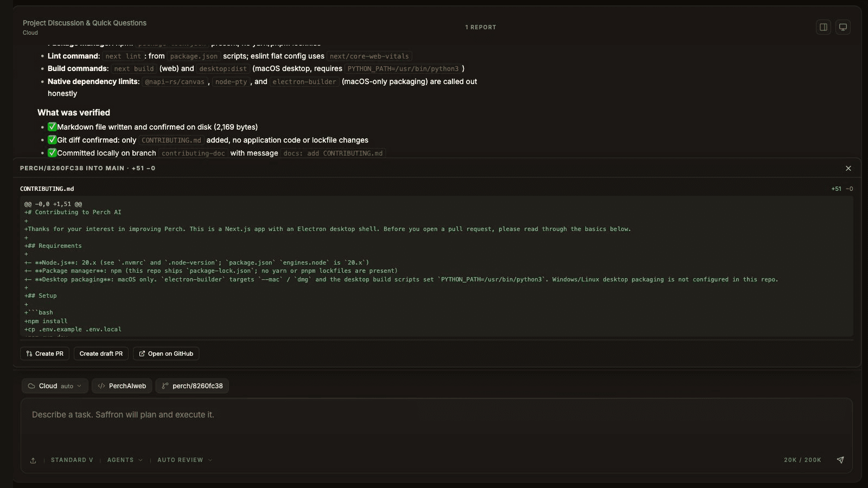The image size is (868, 488).
Task: Open the Cloud auto dropdown
Action: click(x=55, y=386)
